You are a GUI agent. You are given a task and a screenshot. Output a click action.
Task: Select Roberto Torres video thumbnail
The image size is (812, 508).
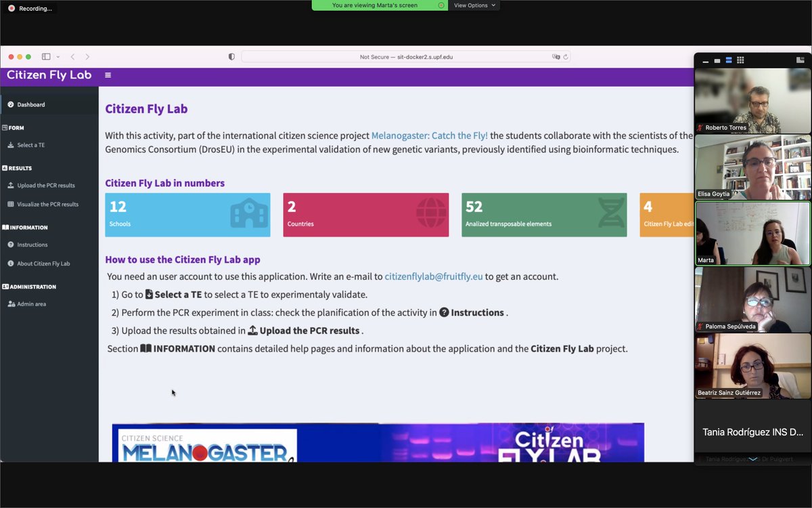pos(752,100)
